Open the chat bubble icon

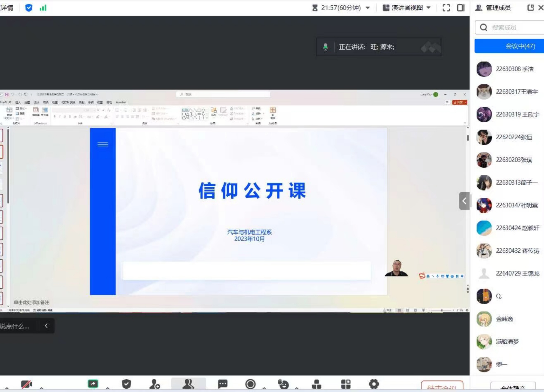(223, 384)
